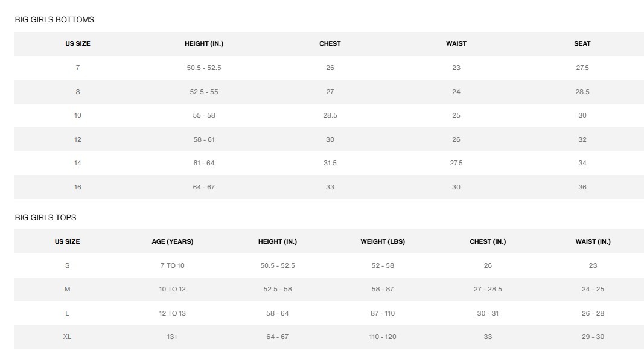Click the HEIGHT (IN.) header in Bottoms table
Screen dimensions: 644x362
pyautogui.click(x=204, y=44)
